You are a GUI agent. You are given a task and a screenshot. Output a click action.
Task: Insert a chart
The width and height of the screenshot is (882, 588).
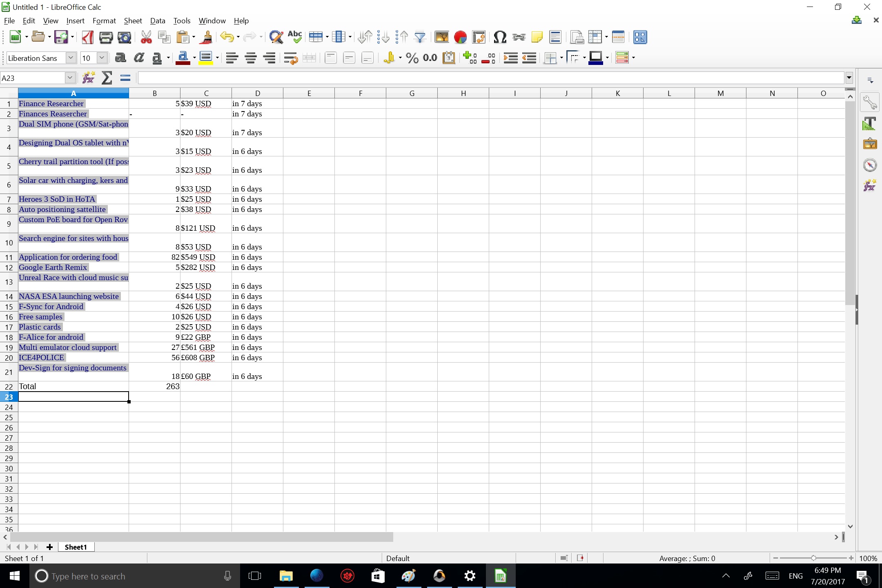click(x=460, y=37)
